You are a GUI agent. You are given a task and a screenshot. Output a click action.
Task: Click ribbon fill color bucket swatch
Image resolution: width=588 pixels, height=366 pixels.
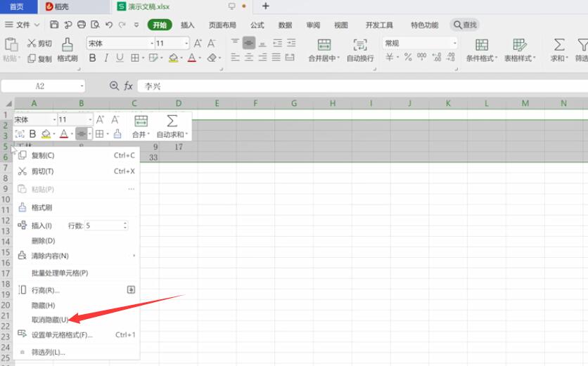(173, 58)
